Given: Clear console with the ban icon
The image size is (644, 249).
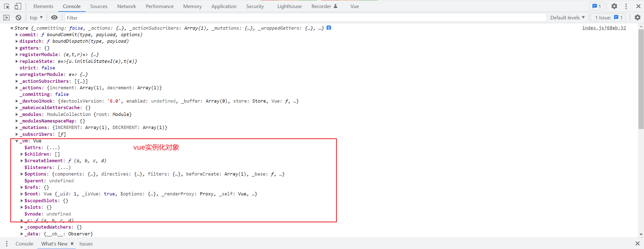Looking at the screenshot, I should pyautogui.click(x=18, y=18).
